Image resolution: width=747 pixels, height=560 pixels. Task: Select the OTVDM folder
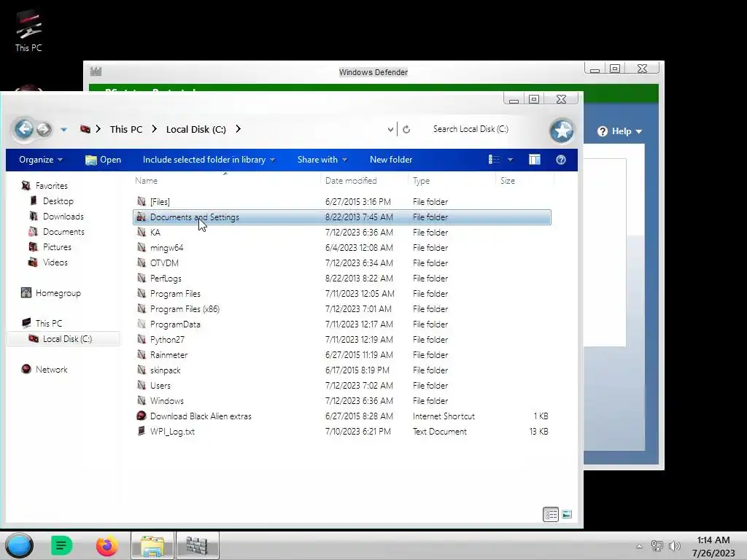coord(164,262)
